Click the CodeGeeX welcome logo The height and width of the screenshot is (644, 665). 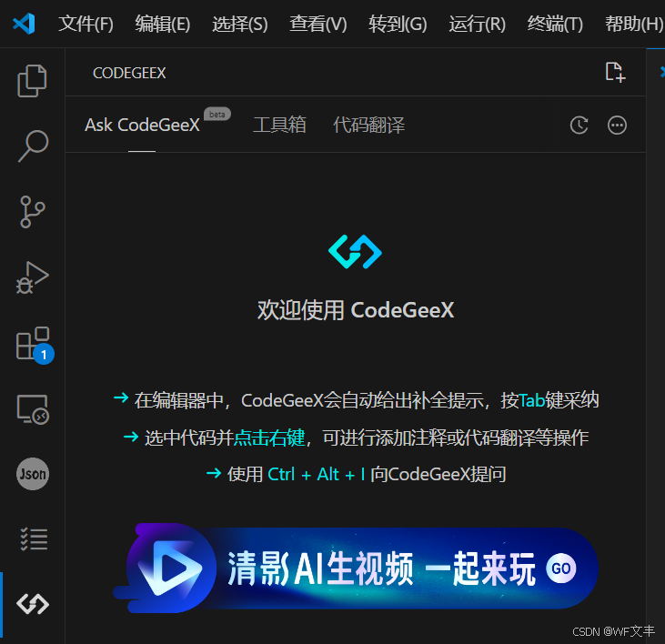click(x=355, y=251)
